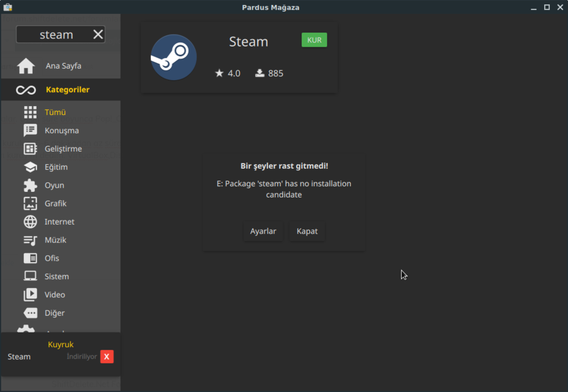
Task: Select the Grafik category label
Action: click(56, 203)
